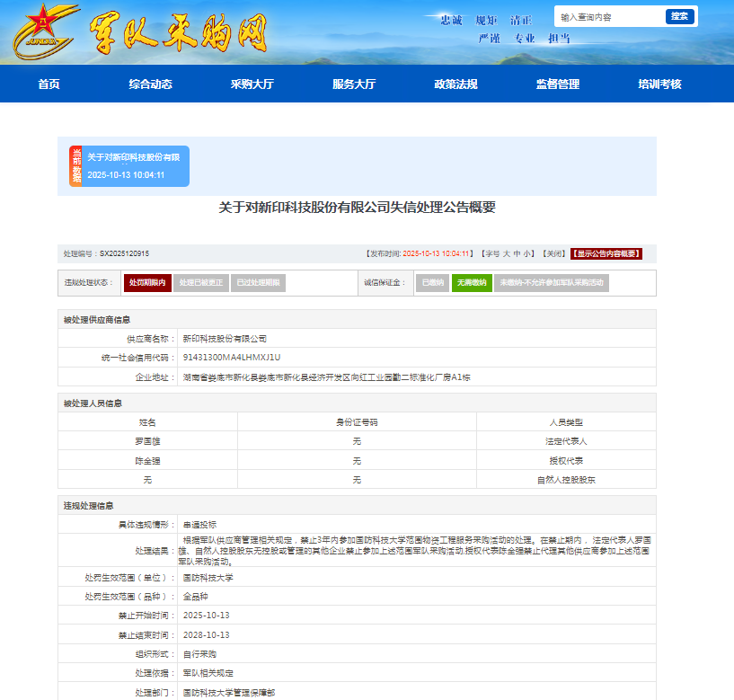
Task: Open the 政策法规 navigation menu
Action: pyautogui.click(x=455, y=84)
